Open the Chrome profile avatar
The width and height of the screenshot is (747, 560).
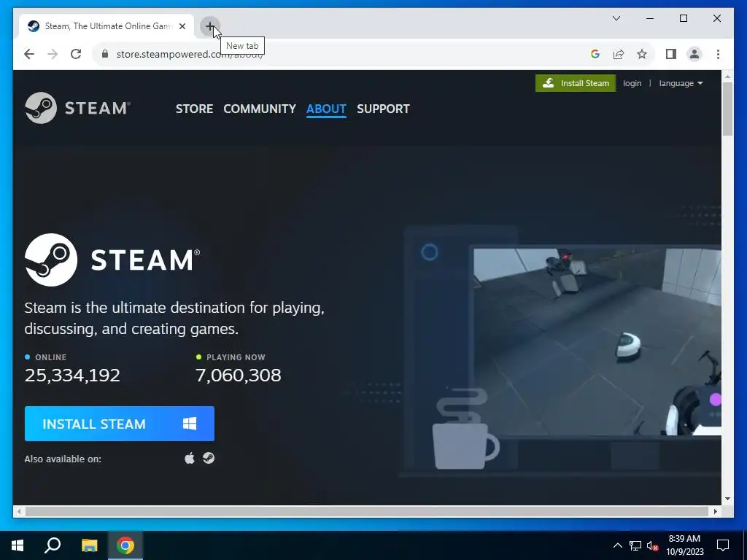coord(694,54)
